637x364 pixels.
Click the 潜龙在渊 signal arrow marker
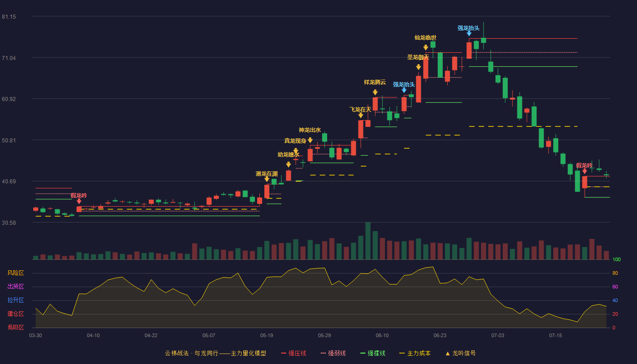[x=267, y=179]
